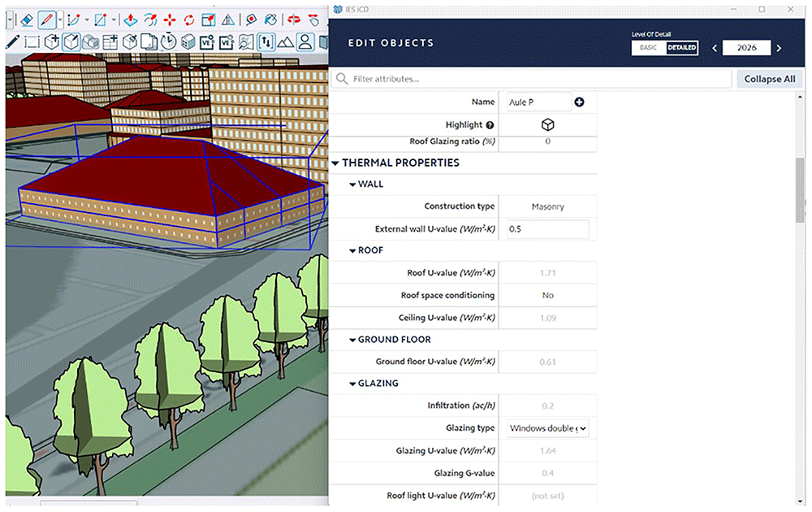Collapse the THERMAL PROPERTIES section
Viewport: 812px width, 512px height.
[x=335, y=163]
